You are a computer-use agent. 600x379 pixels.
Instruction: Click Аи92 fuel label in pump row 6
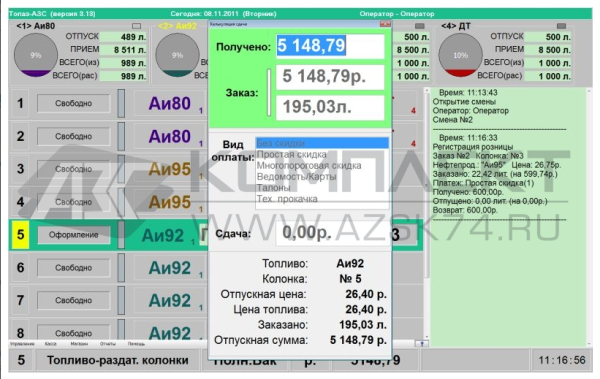click(x=170, y=268)
